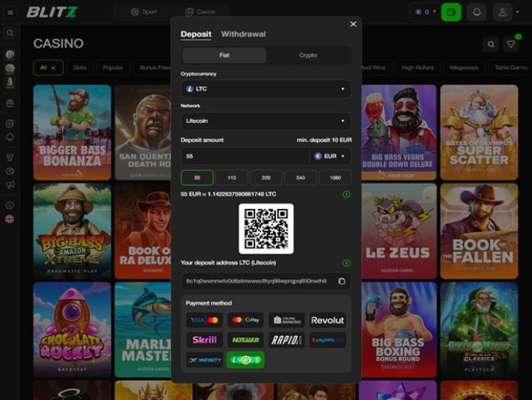Close the deposit dialog
532x400 pixels.
pos(353,24)
